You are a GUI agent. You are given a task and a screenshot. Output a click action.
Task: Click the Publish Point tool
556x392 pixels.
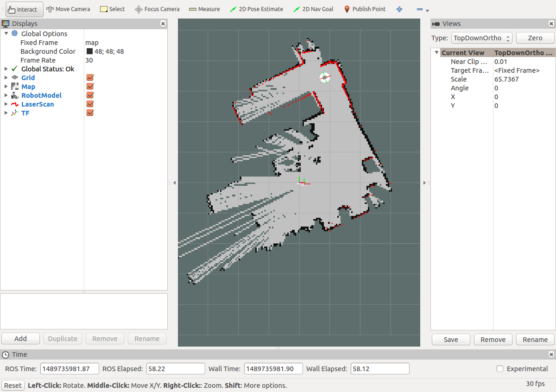365,9
